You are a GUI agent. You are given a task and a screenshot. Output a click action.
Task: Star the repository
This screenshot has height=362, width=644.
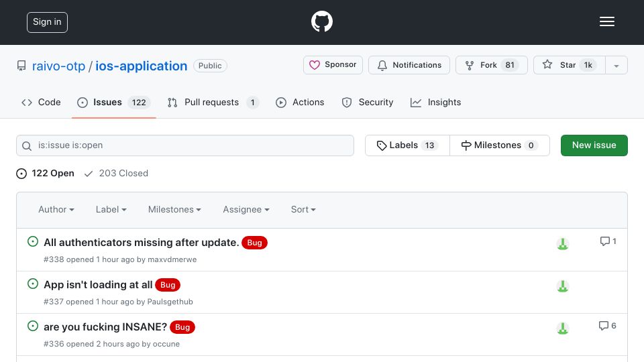pos(570,65)
